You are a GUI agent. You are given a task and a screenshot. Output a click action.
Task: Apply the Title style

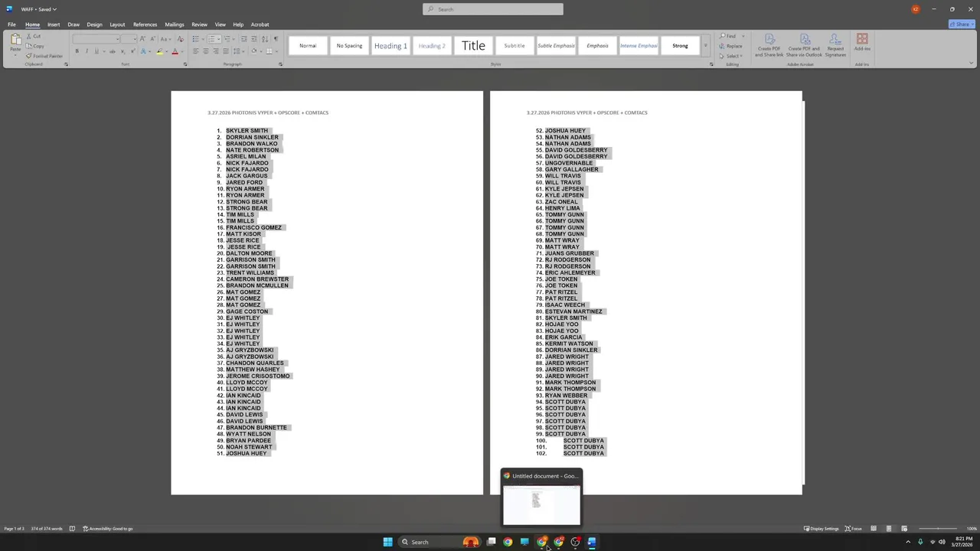click(473, 46)
